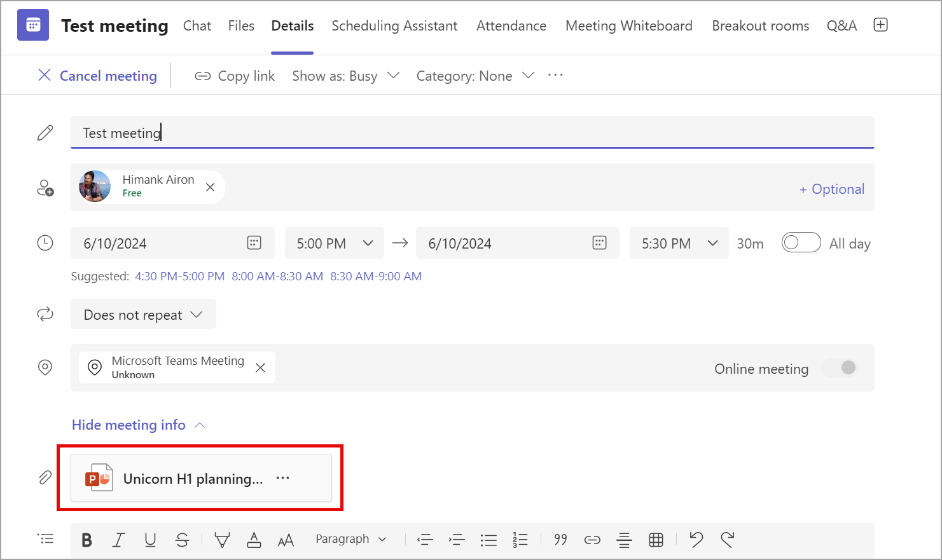Click the horizontal rule alignment icon
This screenshot has width=942, height=560.
point(624,540)
